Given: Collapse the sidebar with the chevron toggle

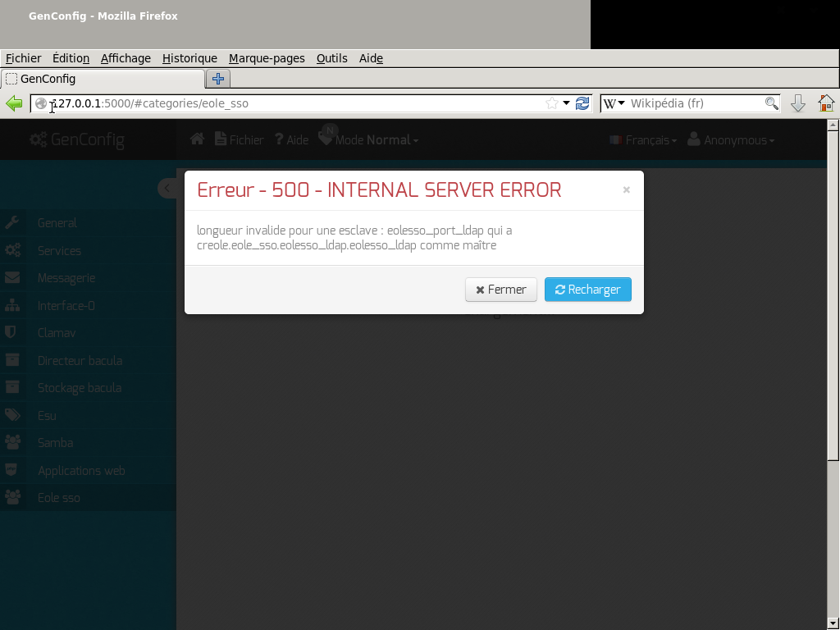Looking at the screenshot, I should [167, 189].
